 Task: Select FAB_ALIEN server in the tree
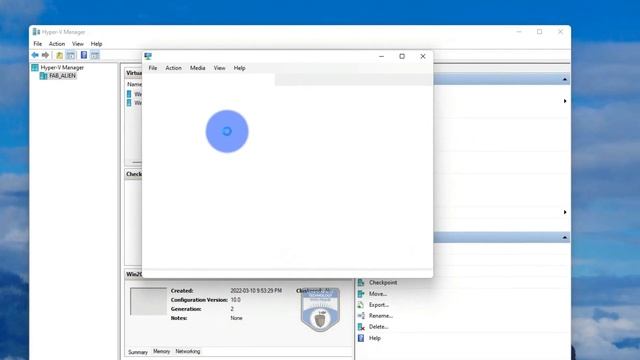point(62,76)
